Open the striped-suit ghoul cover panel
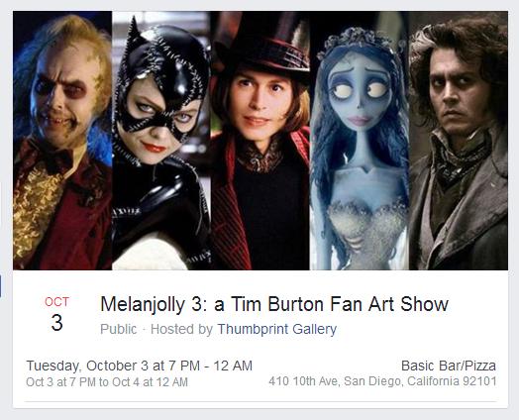 (62, 141)
